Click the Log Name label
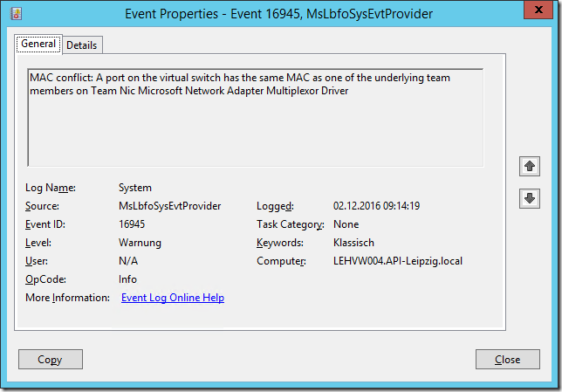 coord(51,188)
